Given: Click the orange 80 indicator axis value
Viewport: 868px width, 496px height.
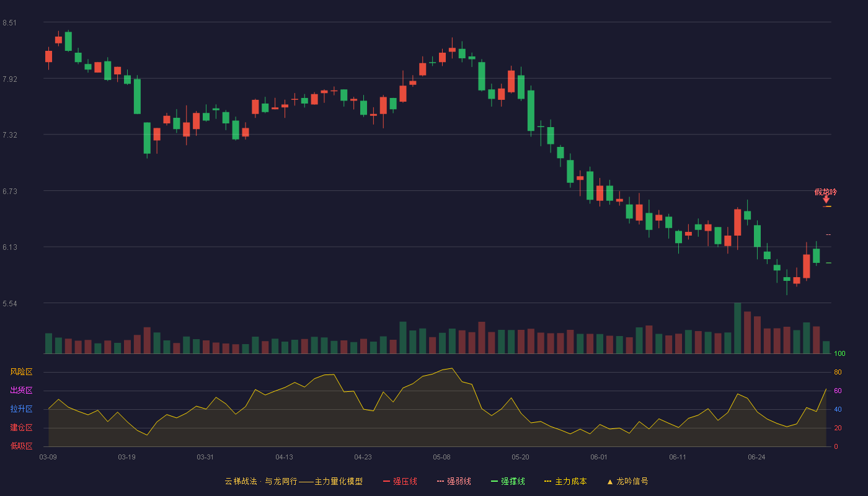Looking at the screenshot, I should (838, 372).
